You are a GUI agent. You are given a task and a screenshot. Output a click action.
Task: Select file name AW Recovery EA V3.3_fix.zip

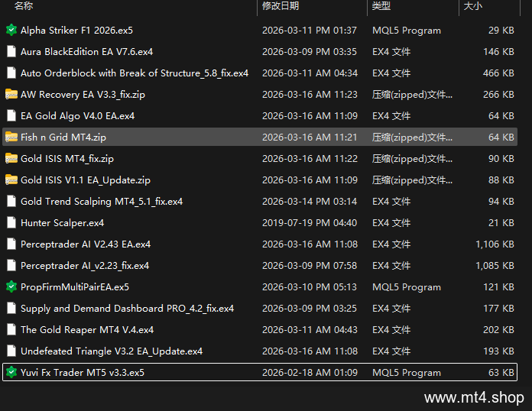click(83, 94)
